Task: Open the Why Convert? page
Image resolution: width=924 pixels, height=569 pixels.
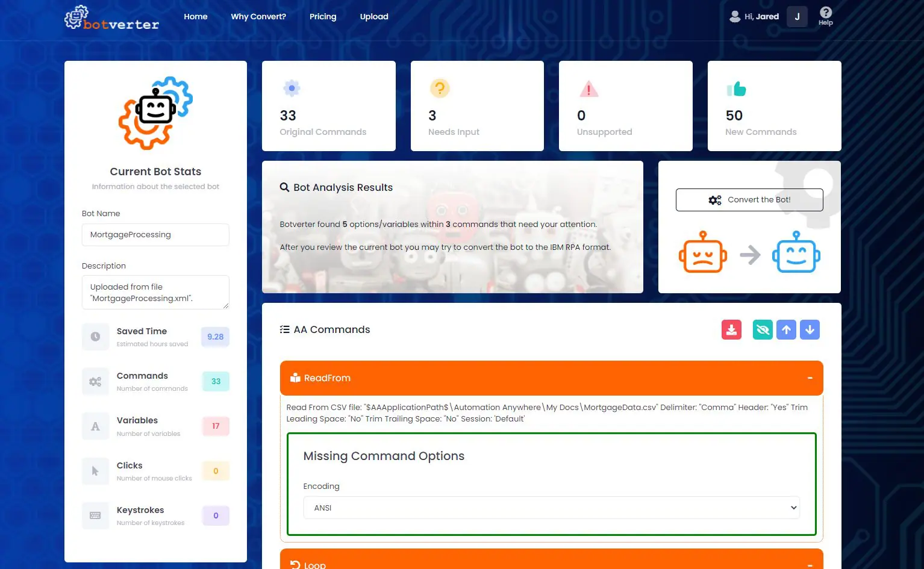Action: tap(258, 17)
